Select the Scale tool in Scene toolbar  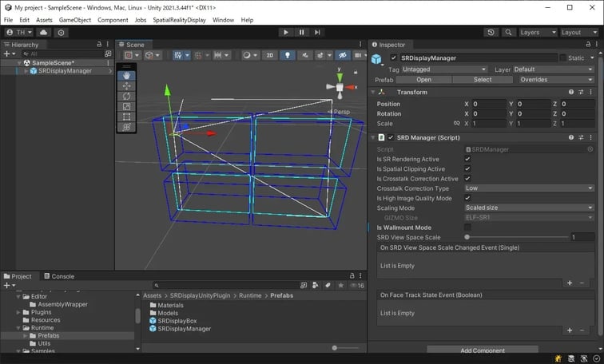[x=126, y=107]
